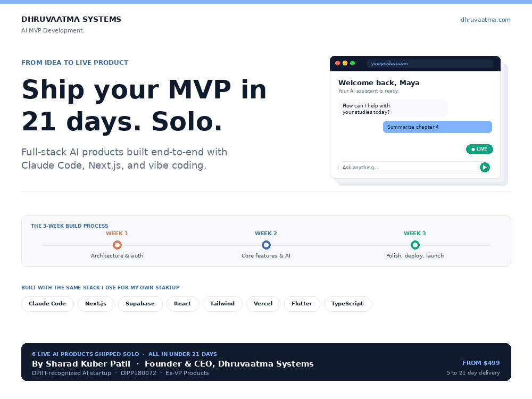This screenshot has width=532, height=399.
Task: Click the WEEK 2 label
Action: point(266,234)
